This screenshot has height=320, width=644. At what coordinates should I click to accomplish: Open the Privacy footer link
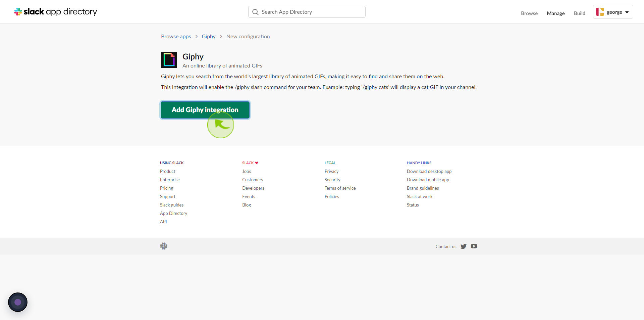332,171
